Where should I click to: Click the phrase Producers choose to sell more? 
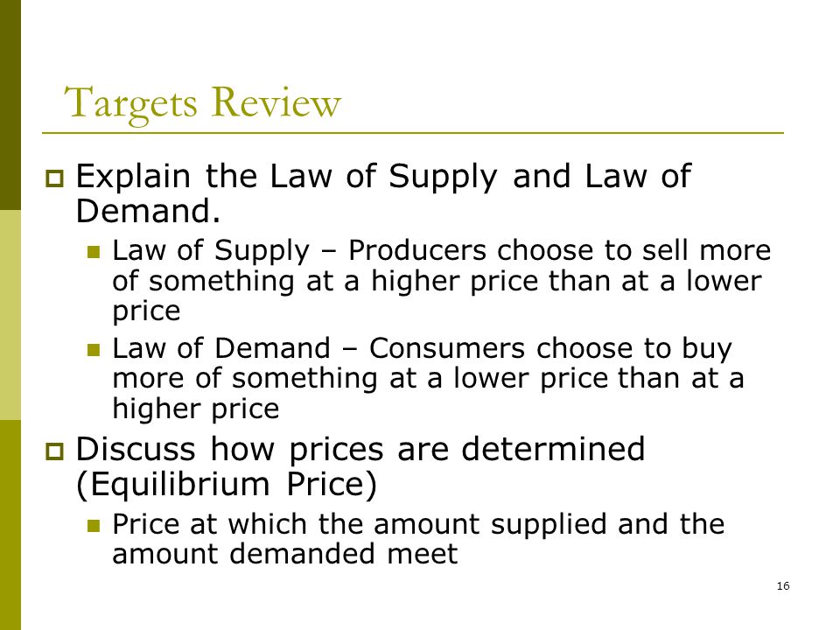pyautogui.click(x=559, y=250)
